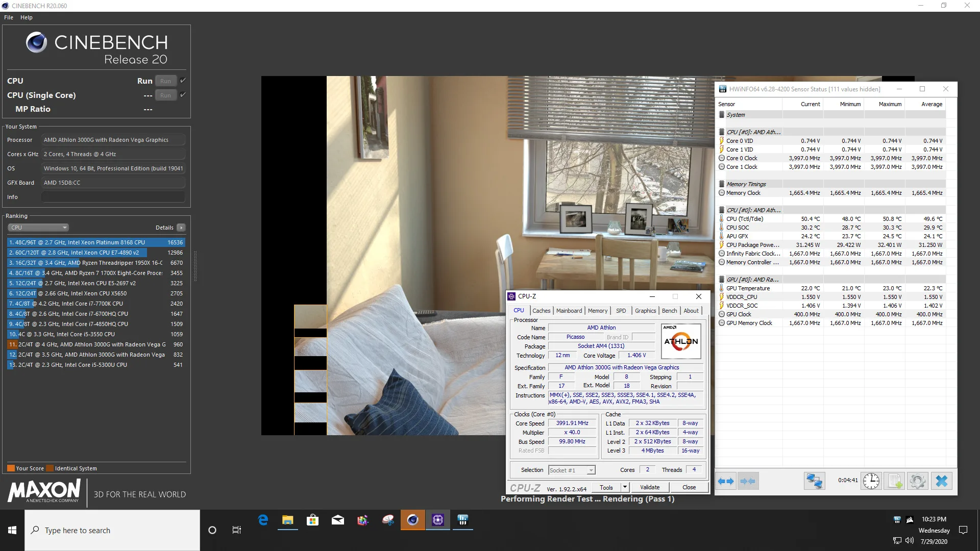Viewport: 980px width, 551px height.
Task: Open Mail app from taskbar
Action: pos(337,520)
